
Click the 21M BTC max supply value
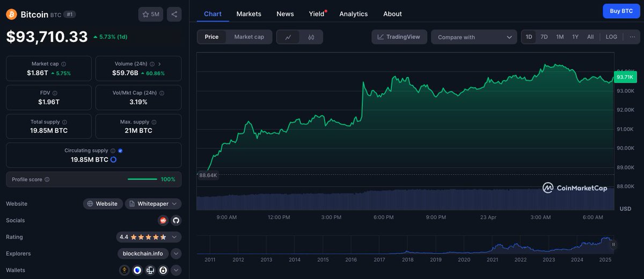click(138, 130)
